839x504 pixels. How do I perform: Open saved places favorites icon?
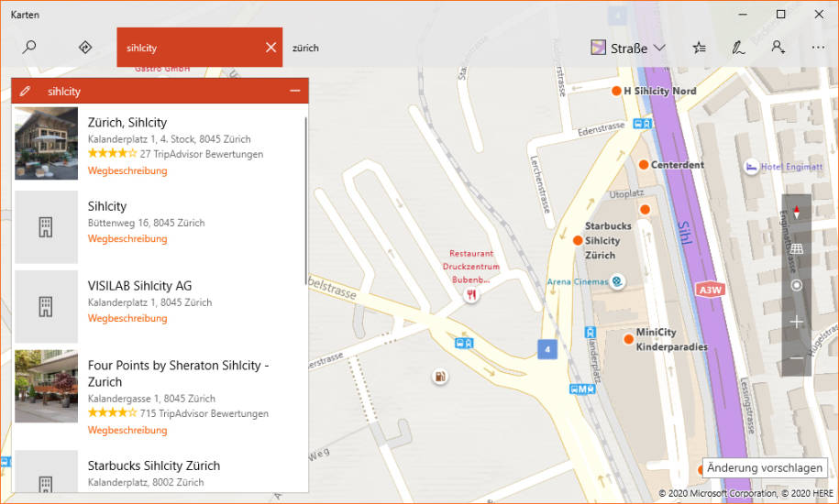(699, 48)
